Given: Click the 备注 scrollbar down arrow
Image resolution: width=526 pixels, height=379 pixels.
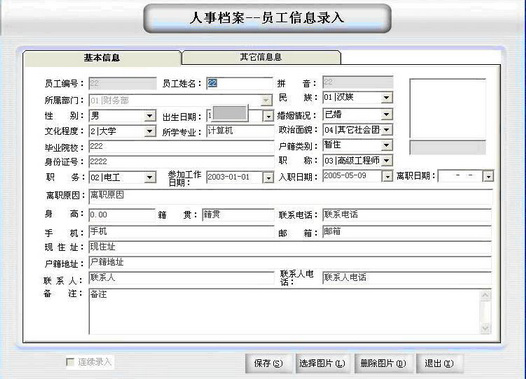Looking at the screenshot, I should point(485,329).
